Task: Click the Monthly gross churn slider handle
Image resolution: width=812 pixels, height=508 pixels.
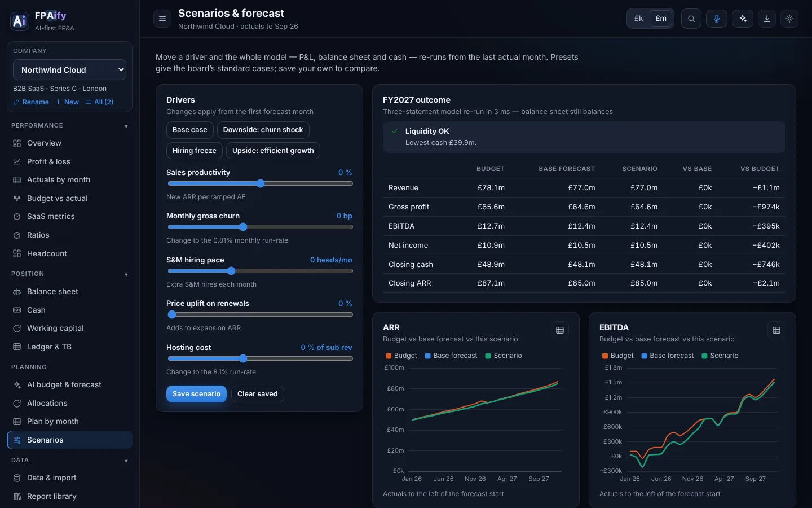Action: click(243, 227)
